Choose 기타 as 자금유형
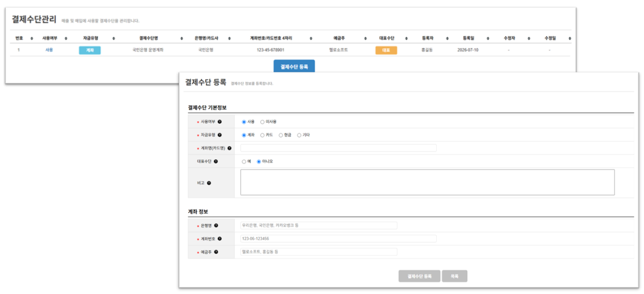 pos(299,135)
